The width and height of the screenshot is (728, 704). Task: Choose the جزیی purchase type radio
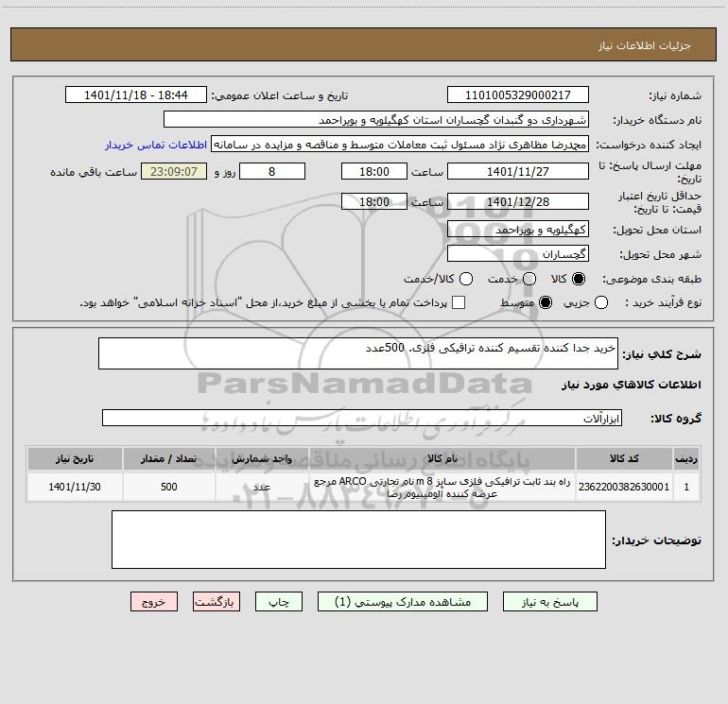601,302
